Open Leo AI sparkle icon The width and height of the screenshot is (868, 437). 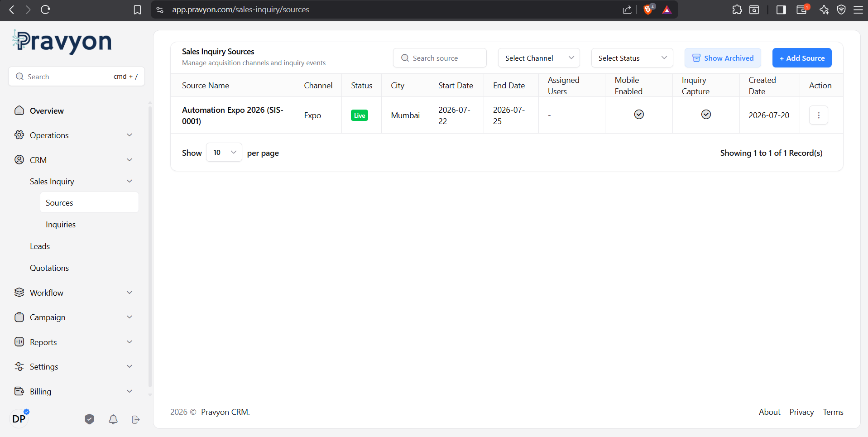click(824, 10)
